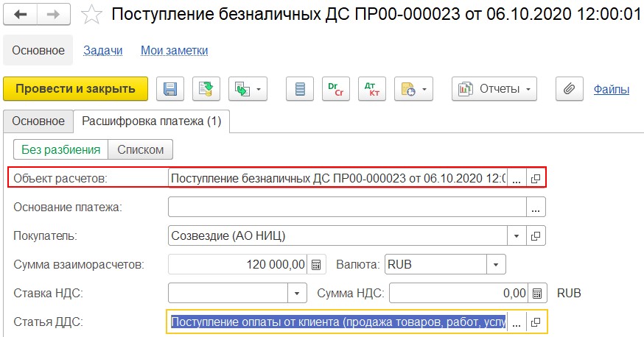Add document to favorites with star
The image size is (644, 337).
click(91, 14)
